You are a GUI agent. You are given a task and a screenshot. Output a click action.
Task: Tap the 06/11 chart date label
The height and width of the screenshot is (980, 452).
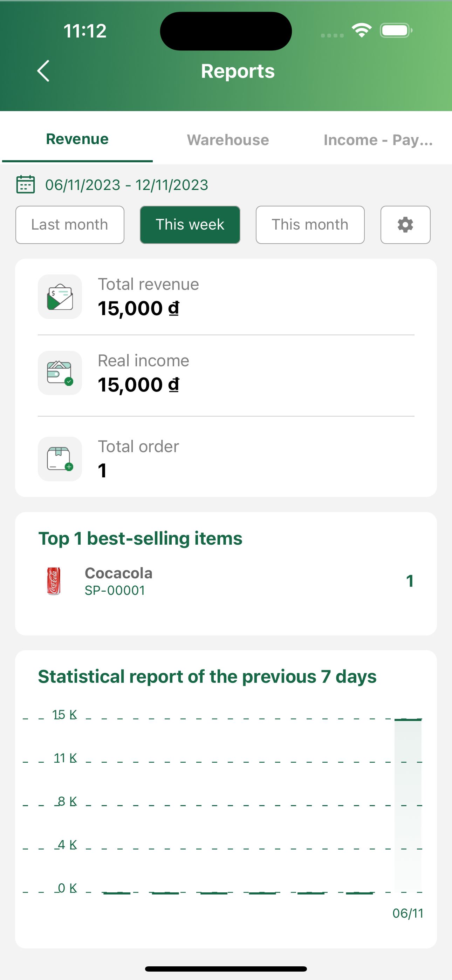408,913
